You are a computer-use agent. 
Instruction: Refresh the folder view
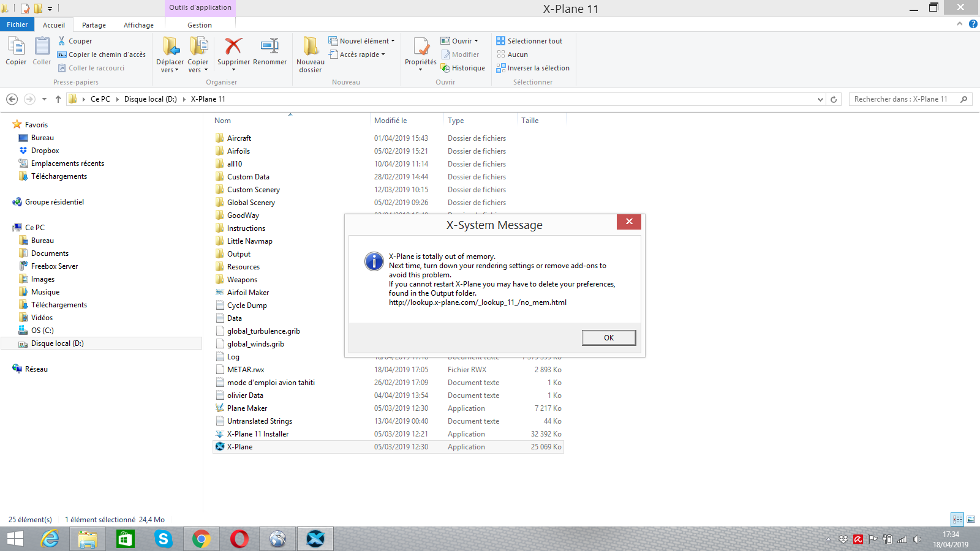[834, 99]
